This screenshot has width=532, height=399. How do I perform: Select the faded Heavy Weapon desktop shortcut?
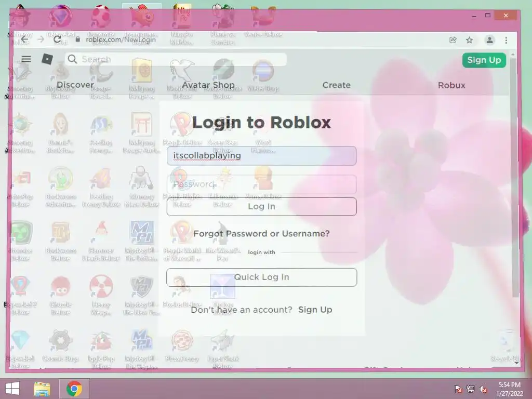(101, 295)
